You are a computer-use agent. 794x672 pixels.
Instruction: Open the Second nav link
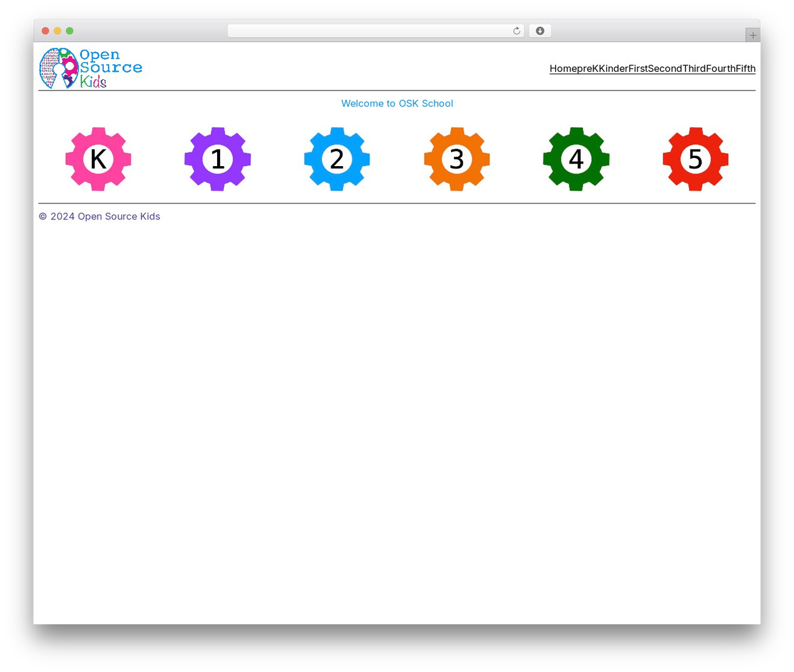[x=665, y=69]
